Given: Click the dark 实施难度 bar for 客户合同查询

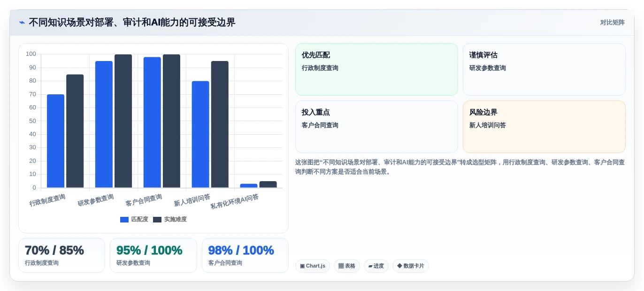Looking at the screenshot, I should pos(172,121).
